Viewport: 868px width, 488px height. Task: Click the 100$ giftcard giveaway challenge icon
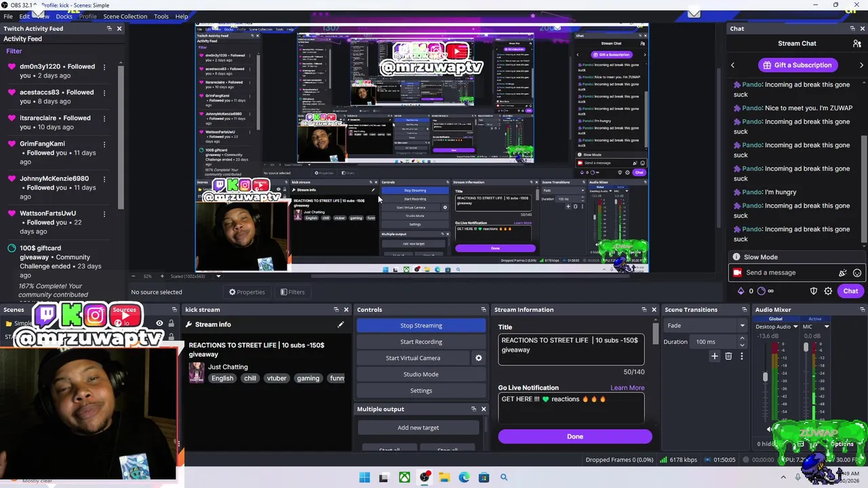[12, 248]
